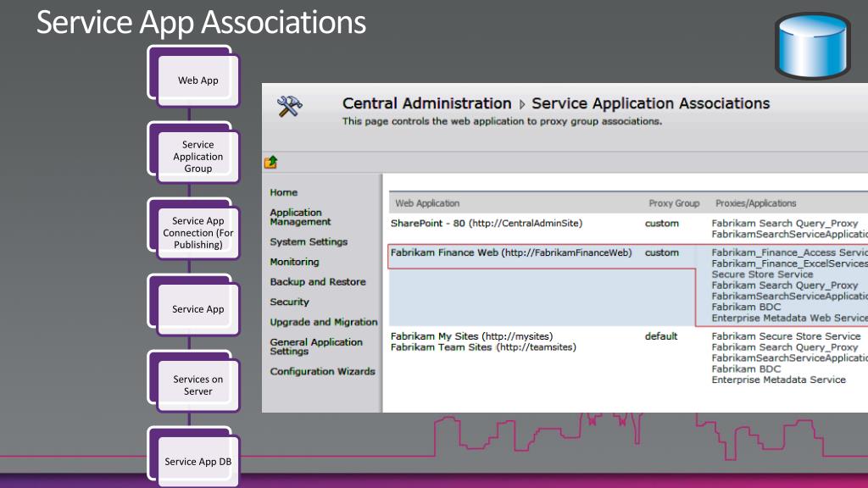Screen dimensions: 868x488
Task: Select the Service App DB box
Action: coord(198,462)
